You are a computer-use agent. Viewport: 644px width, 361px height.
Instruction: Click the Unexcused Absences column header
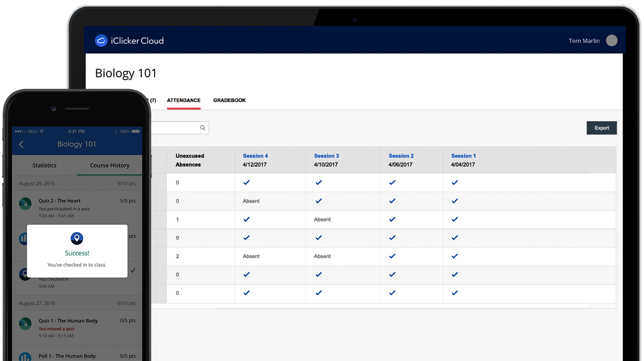click(x=190, y=160)
